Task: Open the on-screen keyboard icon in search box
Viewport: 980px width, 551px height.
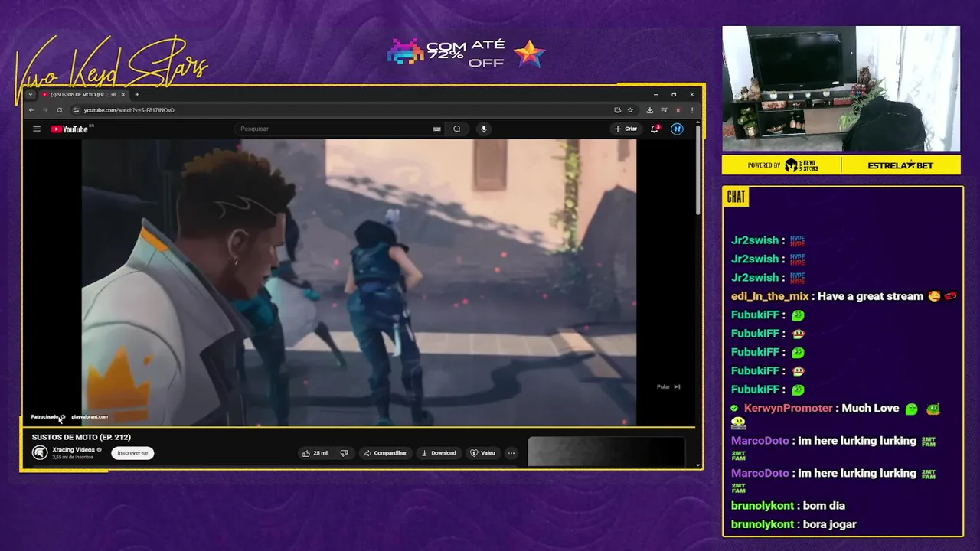Action: (437, 129)
